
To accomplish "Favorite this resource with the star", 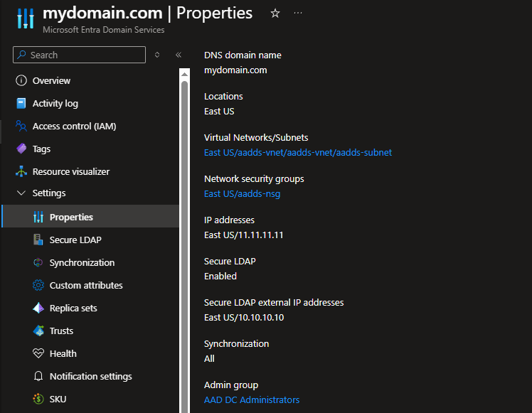I will pos(275,14).
